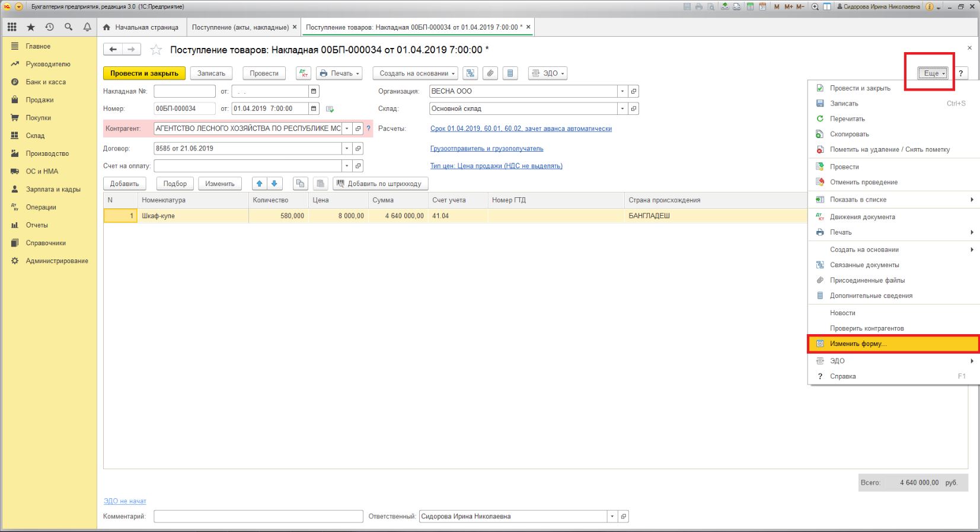Expand the Договор dropdown list
980x532 pixels.
tap(347, 149)
